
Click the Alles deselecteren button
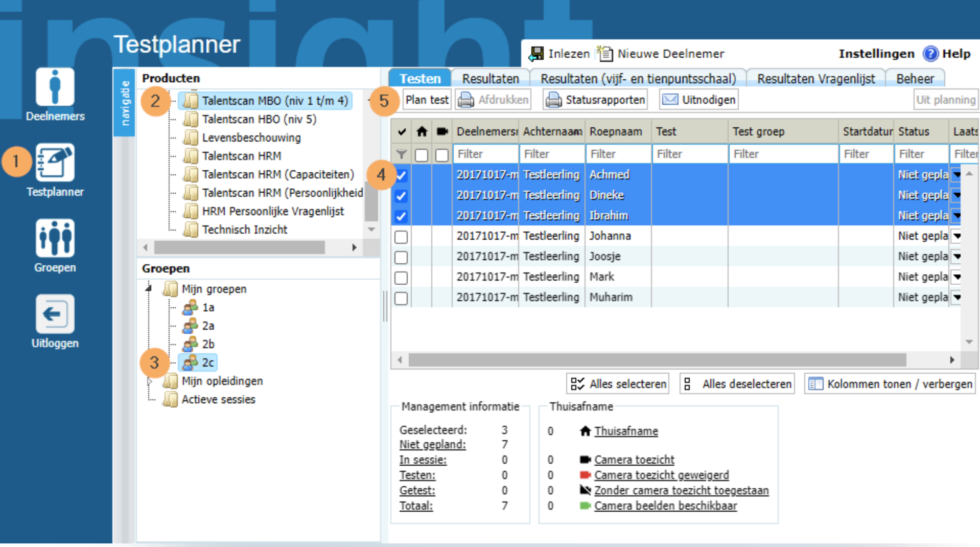click(x=737, y=384)
